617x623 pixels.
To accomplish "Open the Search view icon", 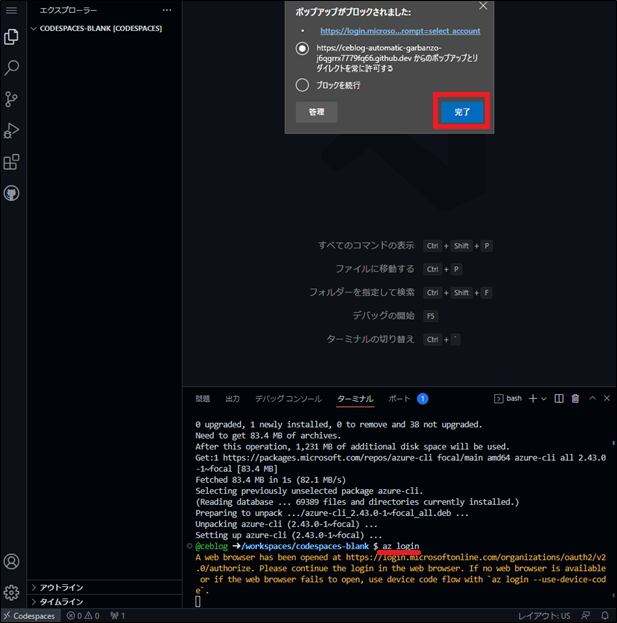I will (12, 68).
